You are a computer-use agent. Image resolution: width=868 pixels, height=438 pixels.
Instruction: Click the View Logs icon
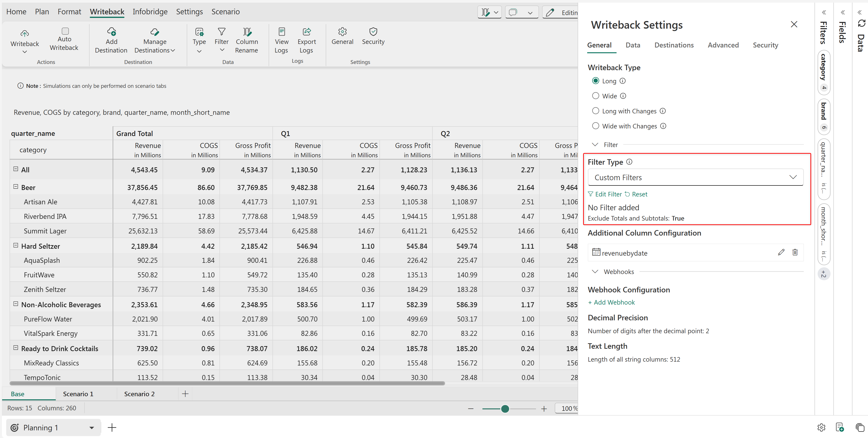[x=281, y=32]
